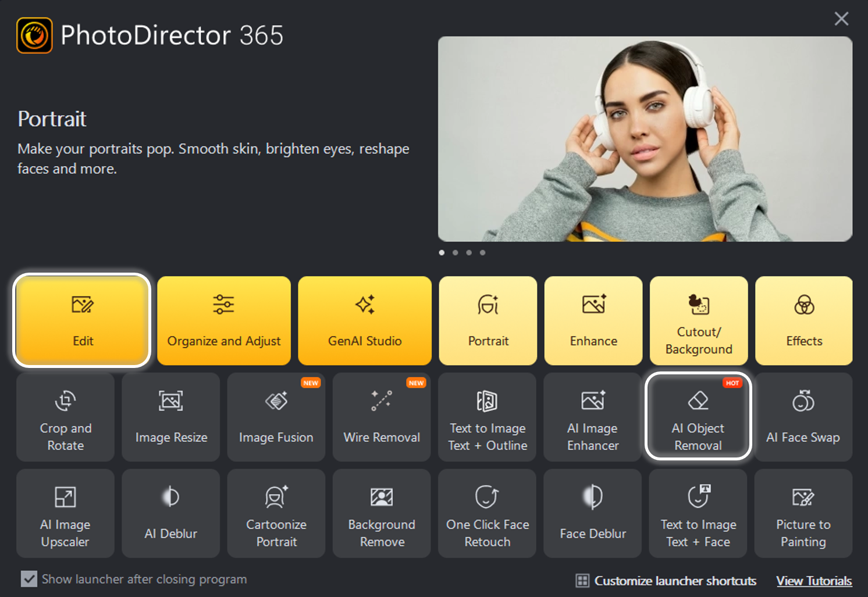Open the Crop and Rotate tool

[66, 417]
